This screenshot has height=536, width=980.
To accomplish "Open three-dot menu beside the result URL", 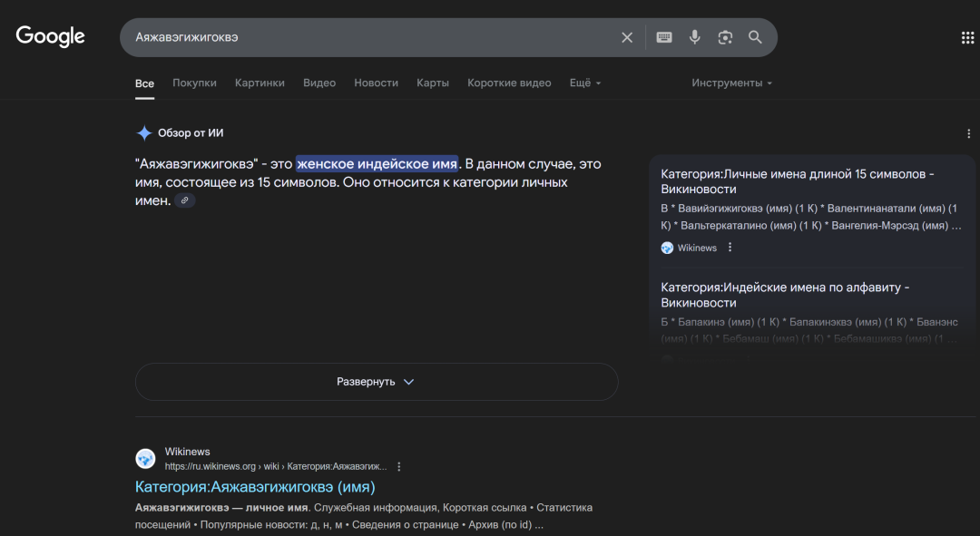I will (x=398, y=467).
